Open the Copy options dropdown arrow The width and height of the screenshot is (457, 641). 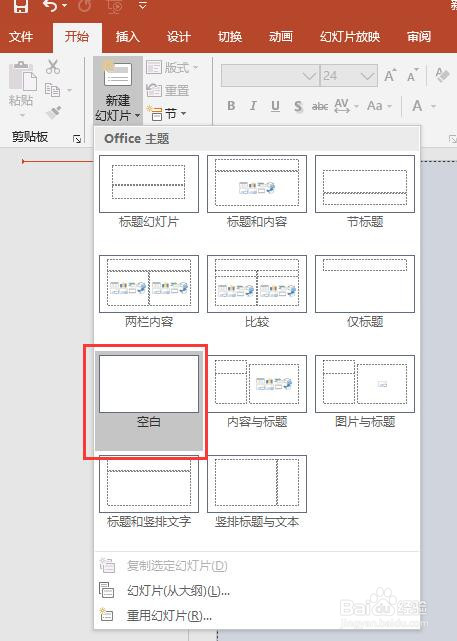[x=69, y=90]
